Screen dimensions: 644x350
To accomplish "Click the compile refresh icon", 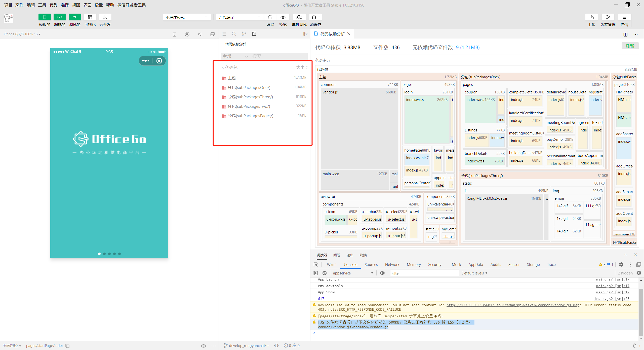I will [x=270, y=17].
